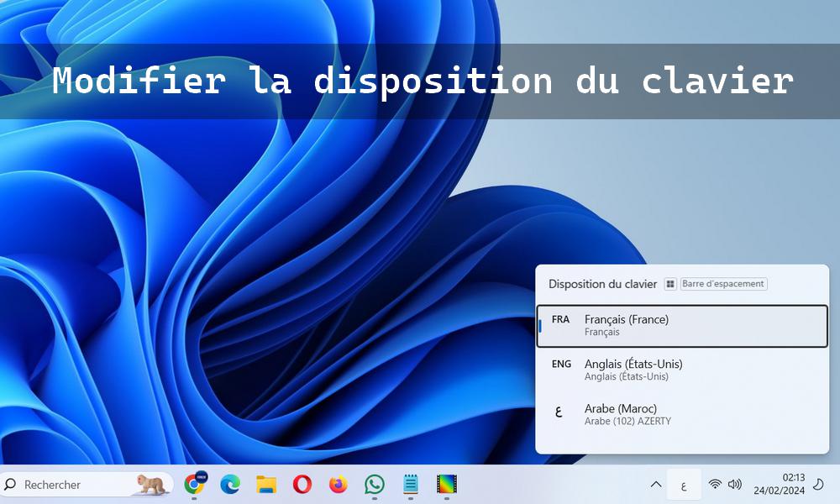Open Firefox from the taskbar
Image resolution: width=840 pixels, height=504 pixels.
click(x=339, y=484)
